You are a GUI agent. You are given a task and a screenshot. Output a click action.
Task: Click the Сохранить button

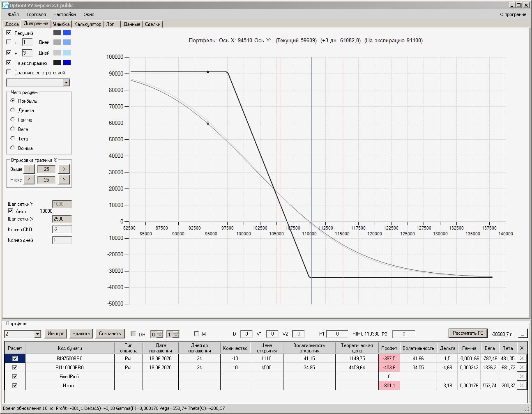(110, 333)
